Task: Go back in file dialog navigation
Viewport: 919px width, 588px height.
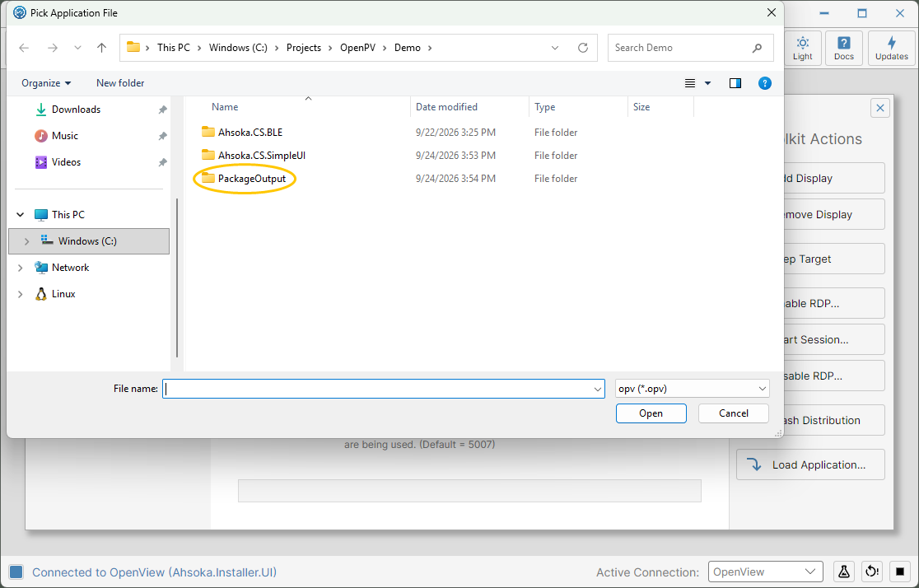Action: click(x=24, y=48)
